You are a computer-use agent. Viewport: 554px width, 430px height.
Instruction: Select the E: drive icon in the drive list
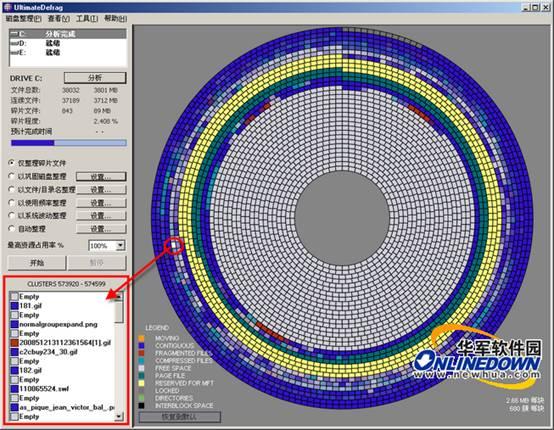(x=14, y=53)
